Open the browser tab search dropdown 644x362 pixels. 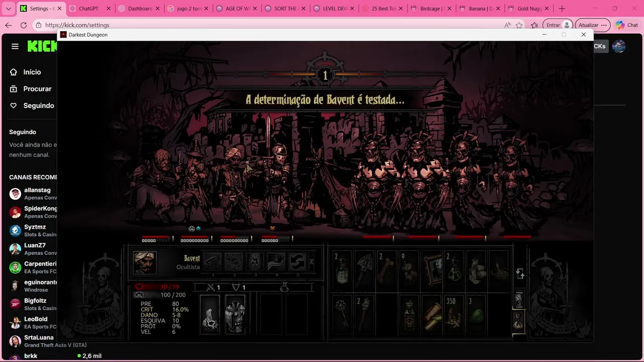[x=8, y=9]
